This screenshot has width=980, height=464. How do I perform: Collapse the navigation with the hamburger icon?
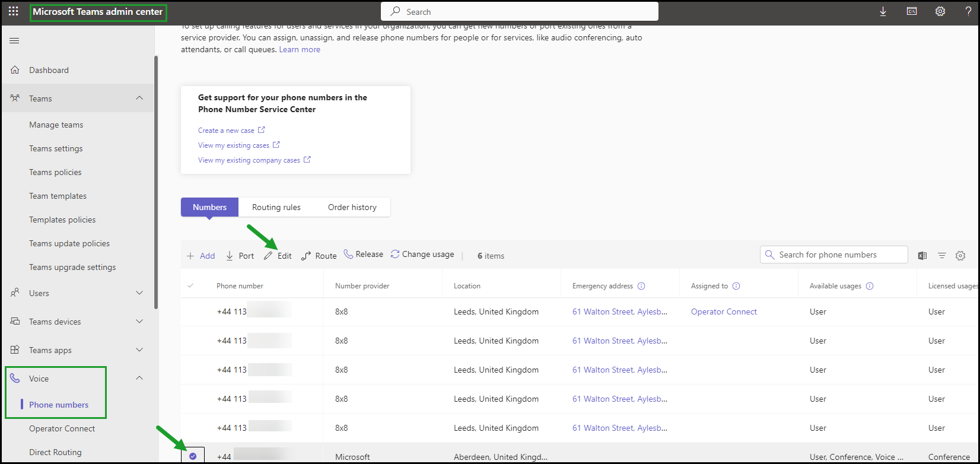click(14, 40)
